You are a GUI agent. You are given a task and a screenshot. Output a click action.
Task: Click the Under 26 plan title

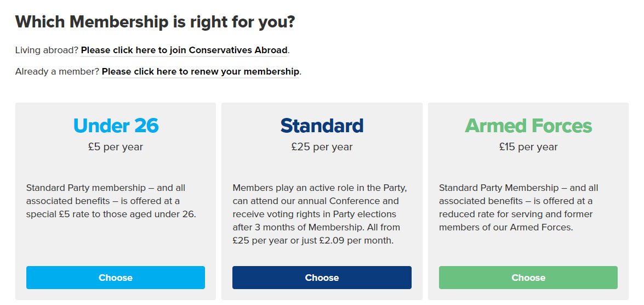pyautogui.click(x=116, y=126)
